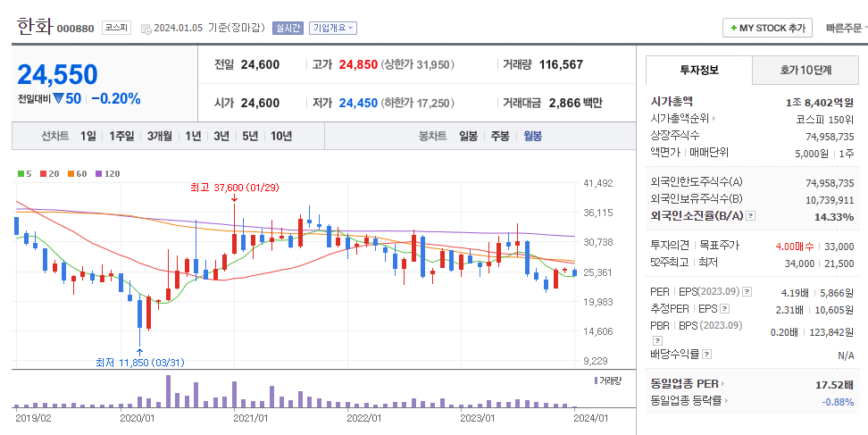The image size is (868, 435).
Task: Open help icon next to 배당수익률
Action: click(x=707, y=355)
